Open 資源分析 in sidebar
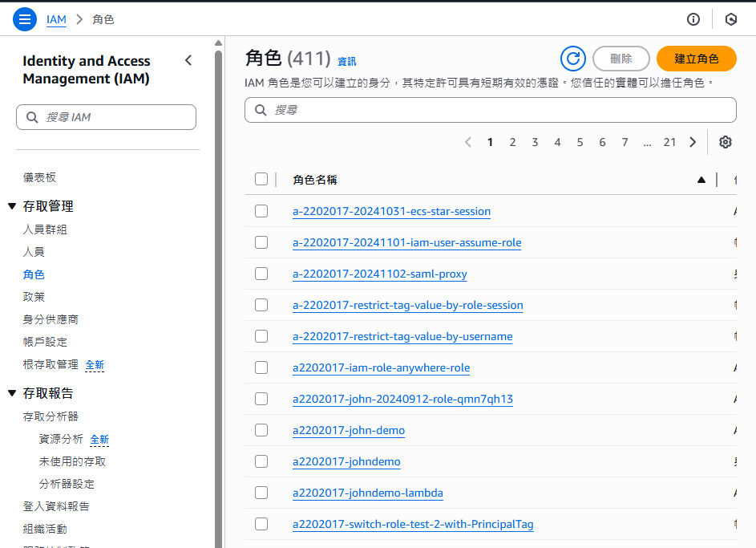Viewport: 756px width, 548px height. click(x=61, y=439)
